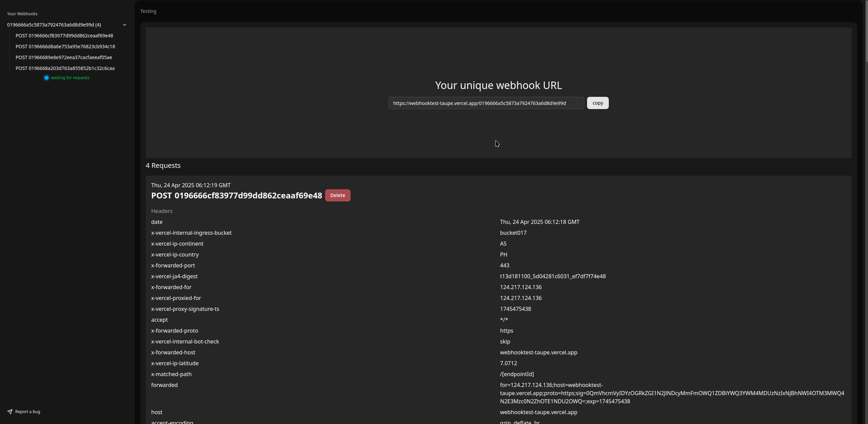Collapse the 0196666a5c5873a7924763a6d8d9e99d webhook chevron
Image resolution: width=868 pixels, height=424 pixels.
point(125,25)
